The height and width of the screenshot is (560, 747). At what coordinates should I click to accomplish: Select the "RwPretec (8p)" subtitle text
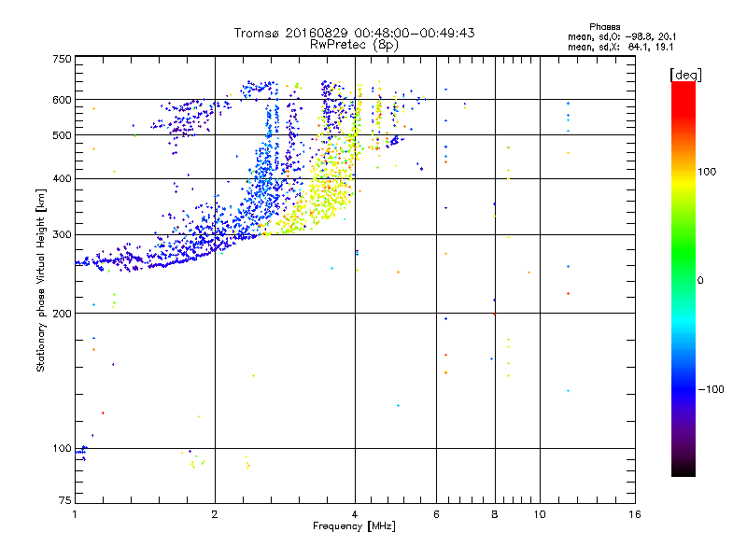pyautogui.click(x=354, y=44)
